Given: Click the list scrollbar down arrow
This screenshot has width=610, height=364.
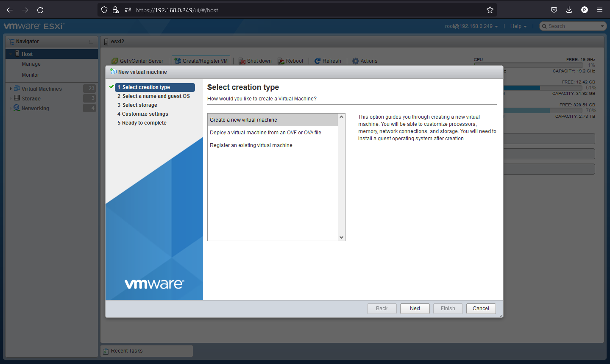Looking at the screenshot, I should (341, 237).
